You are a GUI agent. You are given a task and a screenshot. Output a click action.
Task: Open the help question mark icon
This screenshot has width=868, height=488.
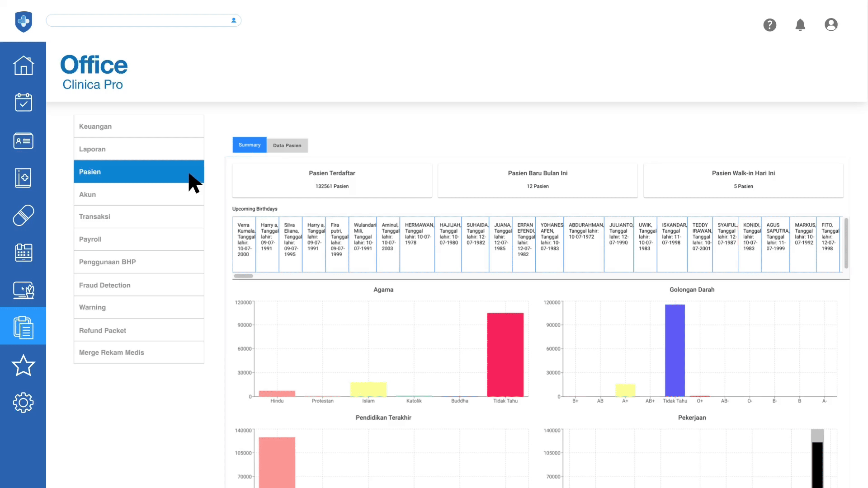769,25
